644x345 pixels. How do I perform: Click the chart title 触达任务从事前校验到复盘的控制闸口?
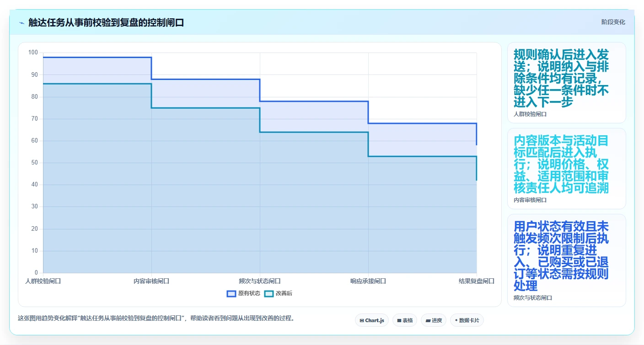(106, 23)
